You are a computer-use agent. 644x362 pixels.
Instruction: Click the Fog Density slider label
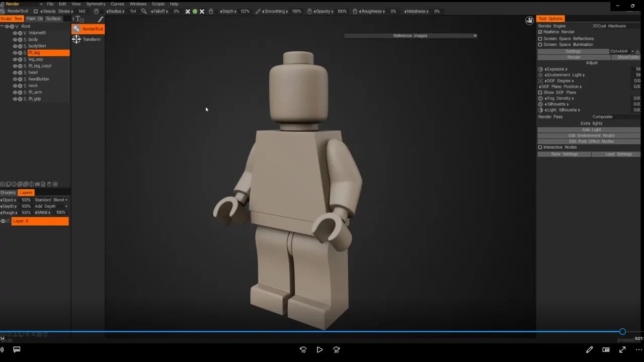point(559,98)
